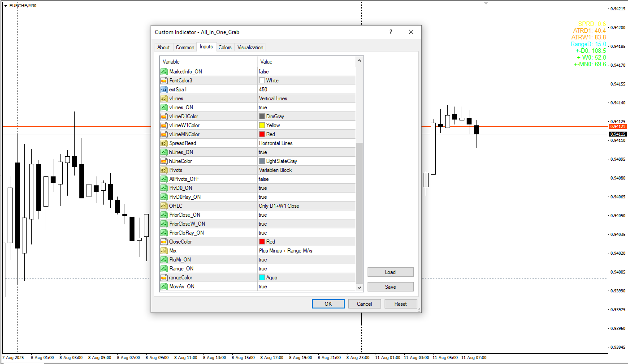Click the PriorCloRay_ON boolean icon
The width and height of the screenshot is (628, 364).
[x=164, y=233]
